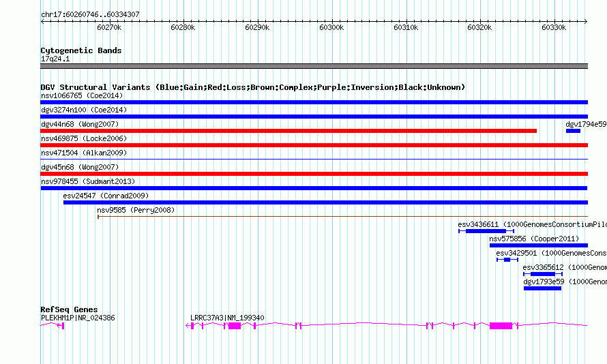Click the nsv1066765 (Coe2014) blue gain bar

point(314,102)
